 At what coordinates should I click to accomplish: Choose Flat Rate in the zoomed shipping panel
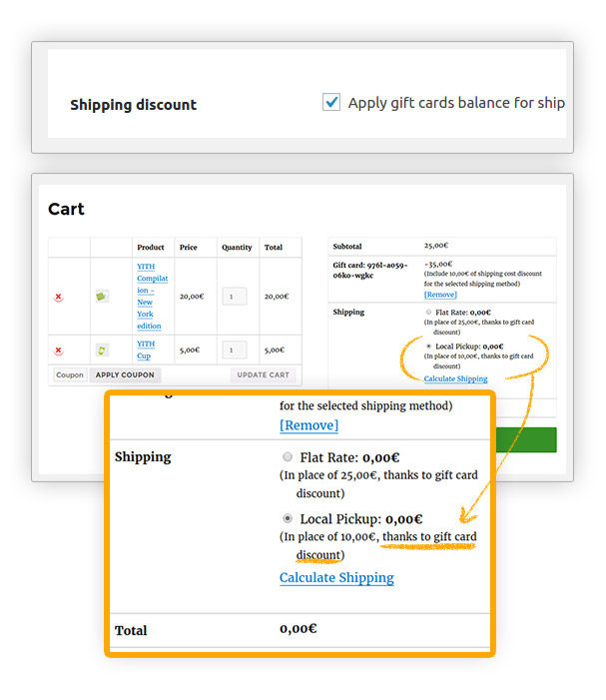click(x=288, y=456)
